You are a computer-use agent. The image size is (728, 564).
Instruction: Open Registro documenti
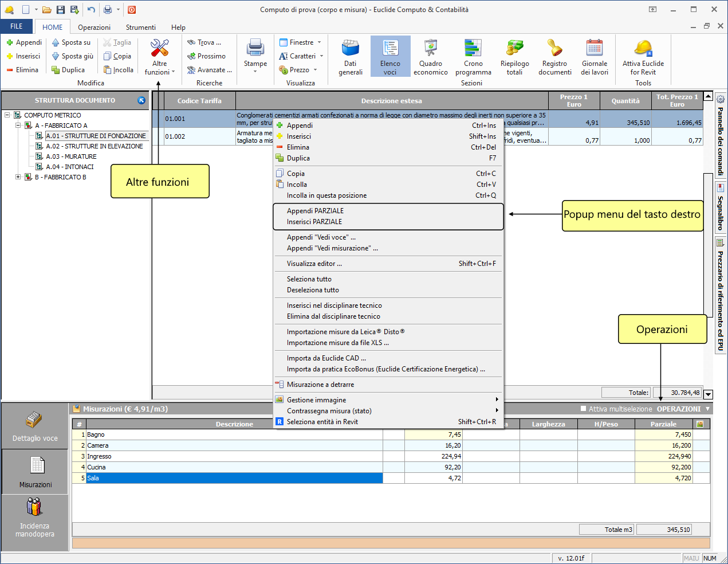click(554, 57)
